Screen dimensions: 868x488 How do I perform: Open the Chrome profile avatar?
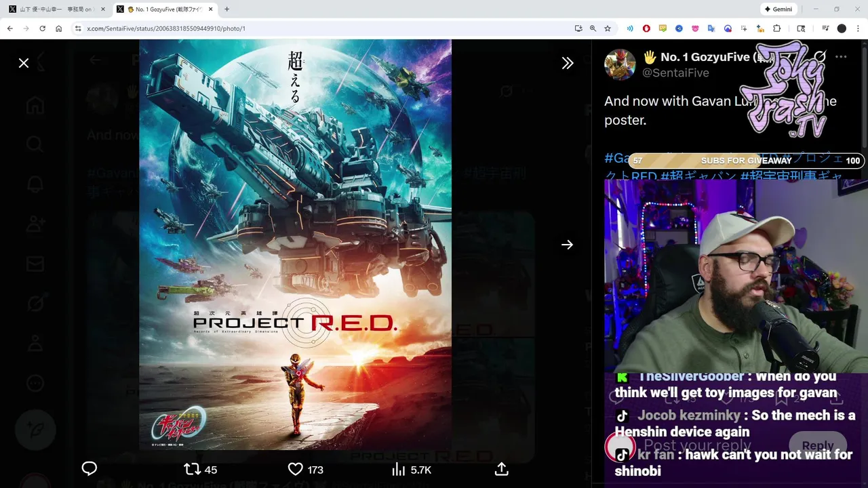pyautogui.click(x=842, y=28)
